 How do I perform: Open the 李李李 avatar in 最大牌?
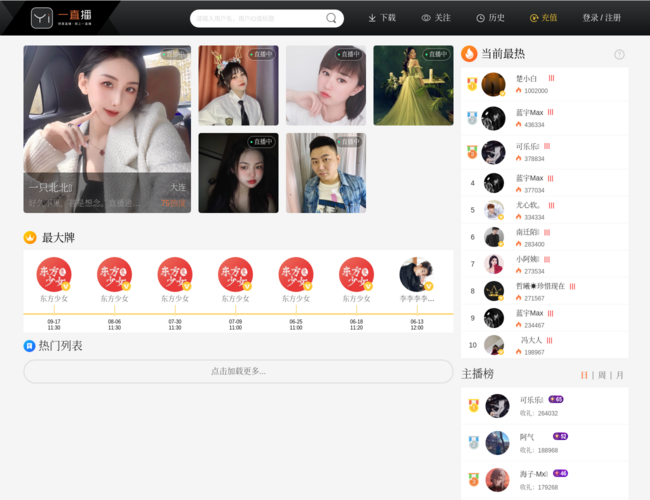(416, 276)
